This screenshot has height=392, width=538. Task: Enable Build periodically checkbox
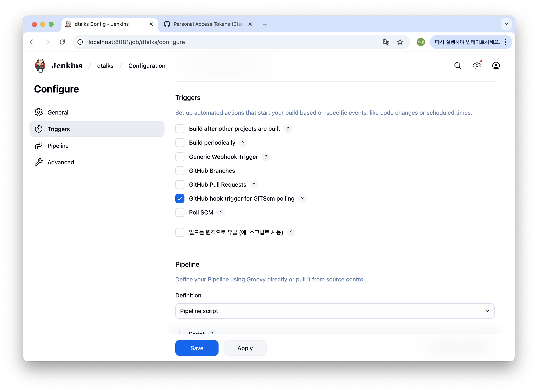tap(180, 143)
